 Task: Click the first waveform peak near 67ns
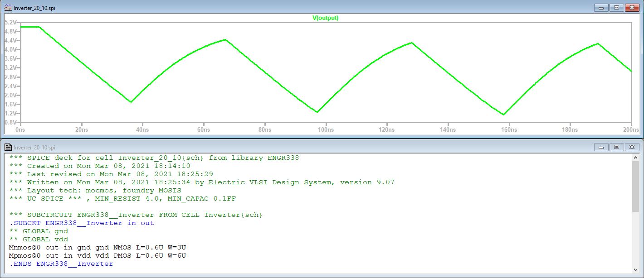pos(225,40)
